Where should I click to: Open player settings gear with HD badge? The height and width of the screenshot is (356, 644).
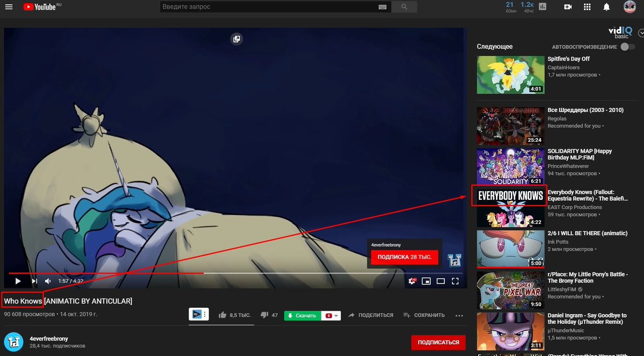tap(413, 281)
